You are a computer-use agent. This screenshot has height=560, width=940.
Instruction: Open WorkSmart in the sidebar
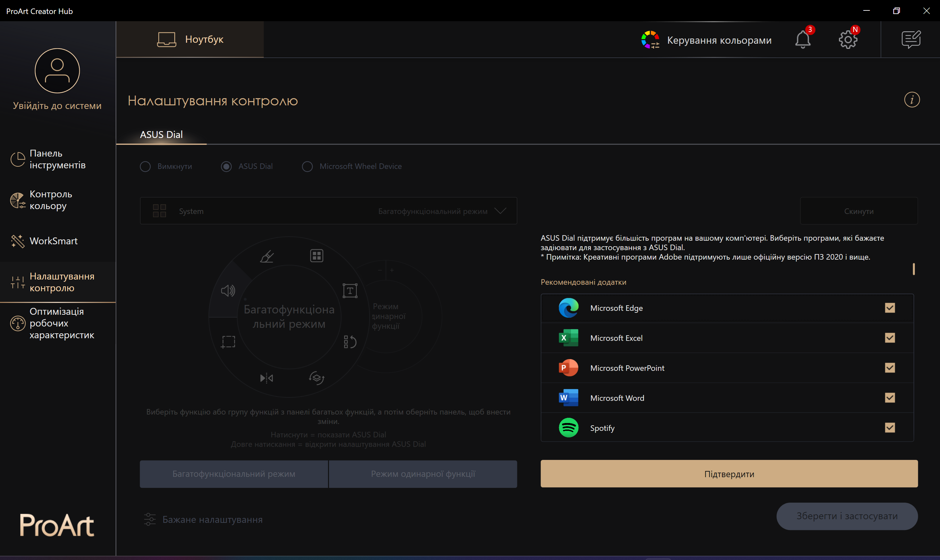53,241
